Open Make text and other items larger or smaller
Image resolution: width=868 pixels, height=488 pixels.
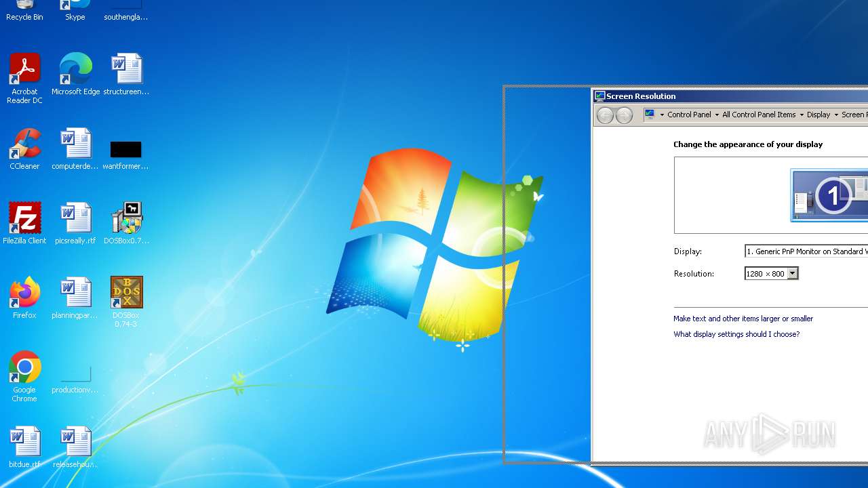point(743,319)
